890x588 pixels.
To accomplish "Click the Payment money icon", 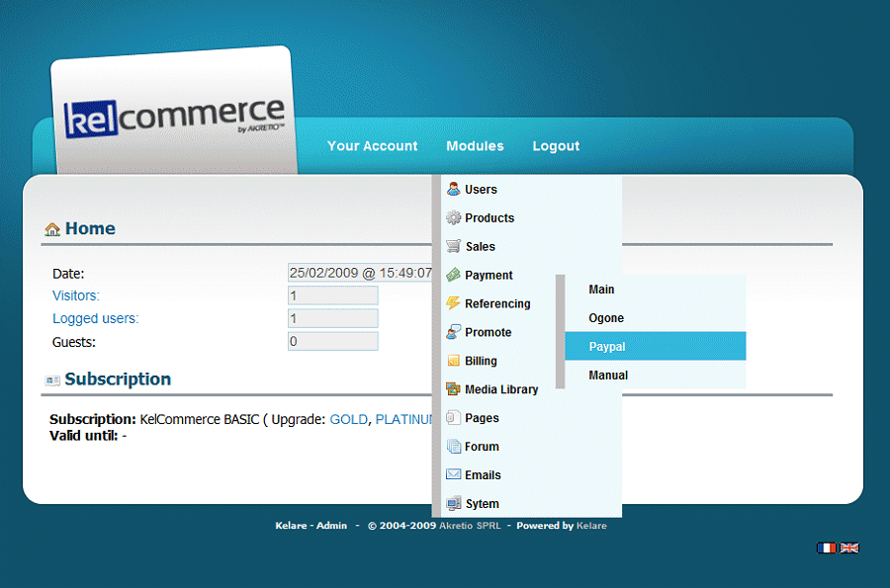I will 453,275.
